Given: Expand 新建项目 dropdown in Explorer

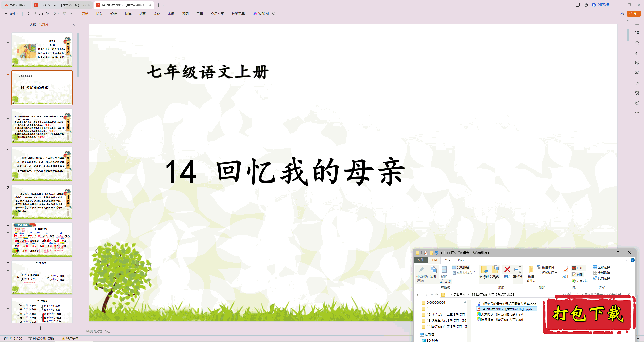Looking at the screenshot, I should pos(556,267).
